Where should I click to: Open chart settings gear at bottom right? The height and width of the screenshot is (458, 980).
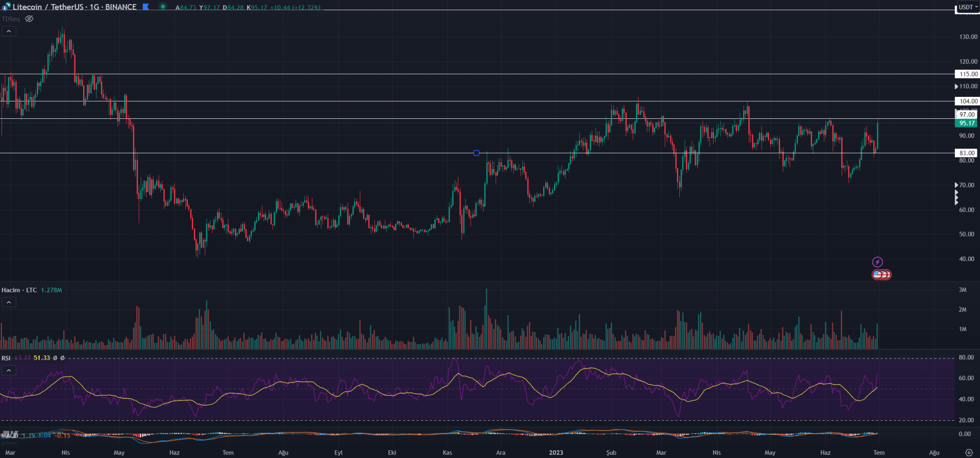(969, 452)
